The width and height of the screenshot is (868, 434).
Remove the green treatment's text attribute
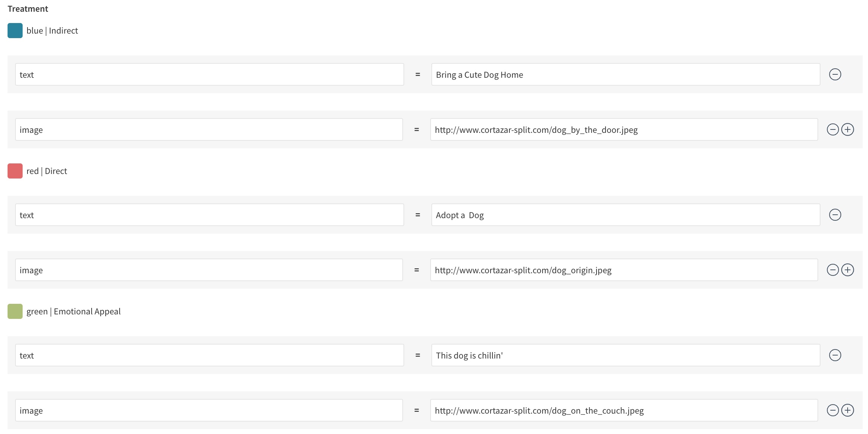pos(836,355)
